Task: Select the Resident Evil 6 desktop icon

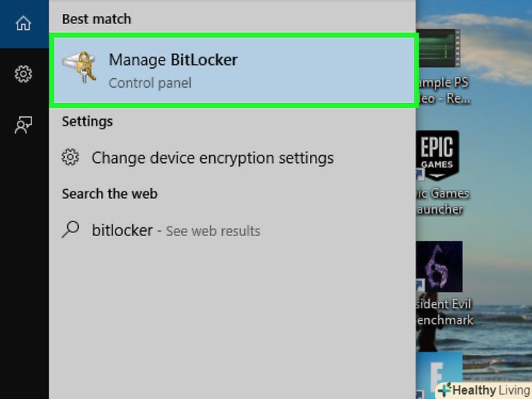Action: click(438, 267)
